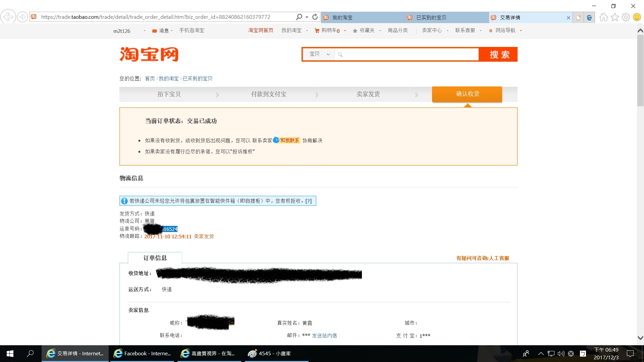Show hidden tray icons chevron
Screen dimensions: 644x362
pyautogui.click(x=541, y=353)
